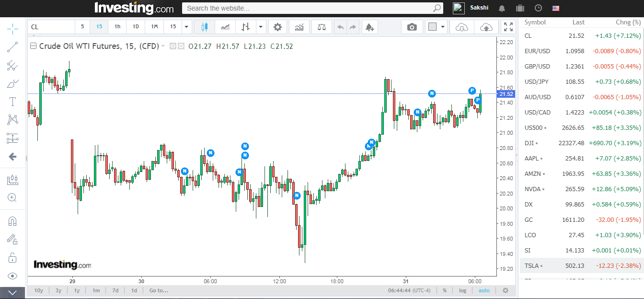Enable logarithmic scale with log button
The width and height of the screenshot is (644, 299).
tap(462, 290)
